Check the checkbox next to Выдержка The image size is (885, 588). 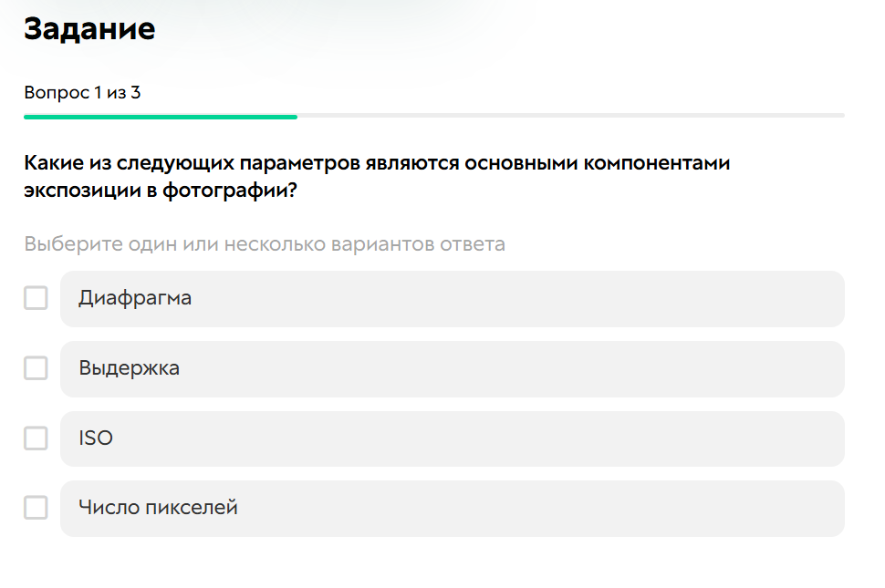pos(36,368)
